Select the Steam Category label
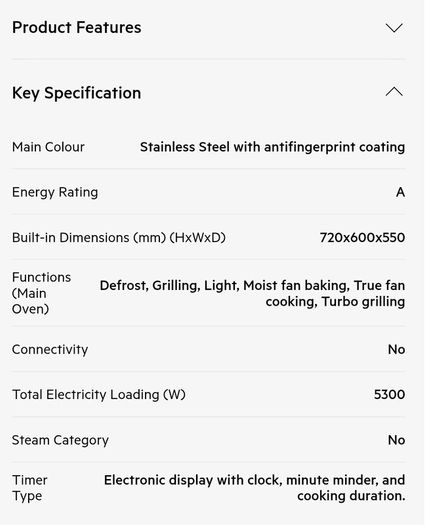Screen dimensions: 425x525 pyautogui.click(x=60, y=440)
